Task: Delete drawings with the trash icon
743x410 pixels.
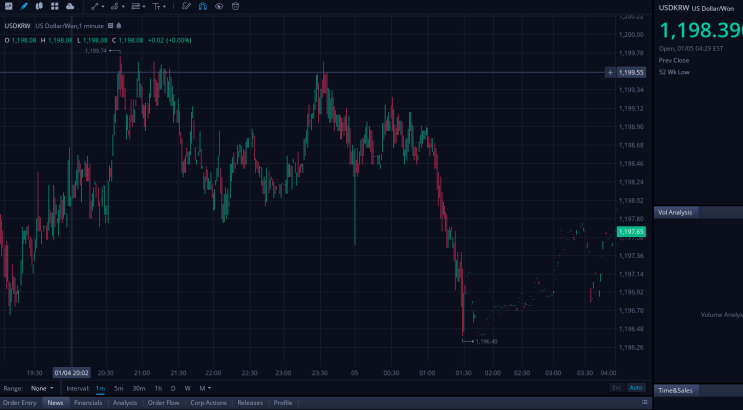Action: [x=236, y=6]
